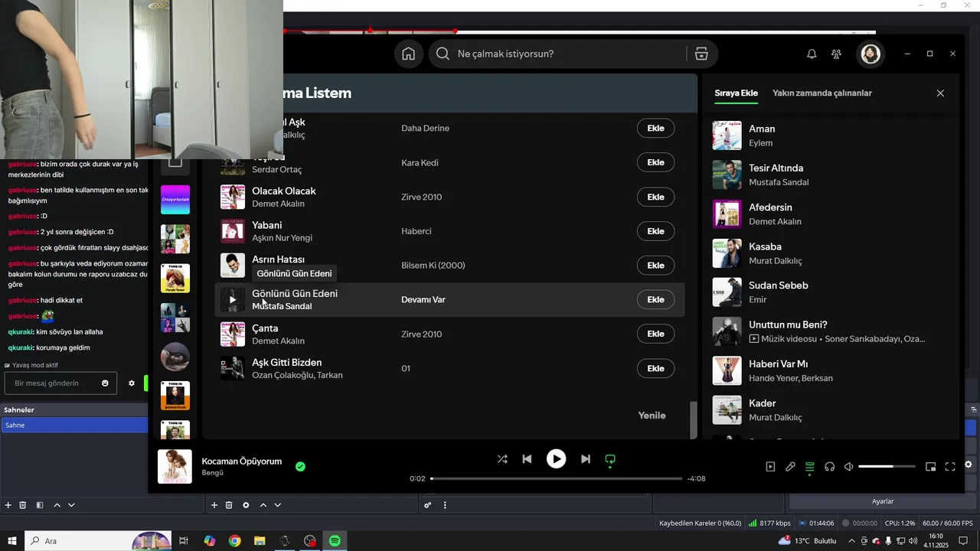
Task: Show hidden icons in Windows system tray
Action: [851, 541]
